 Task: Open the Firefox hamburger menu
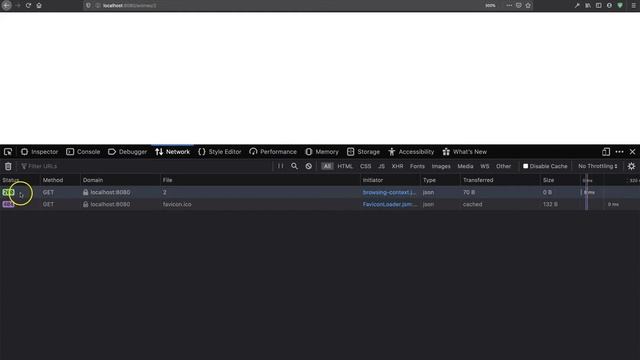click(x=633, y=5)
